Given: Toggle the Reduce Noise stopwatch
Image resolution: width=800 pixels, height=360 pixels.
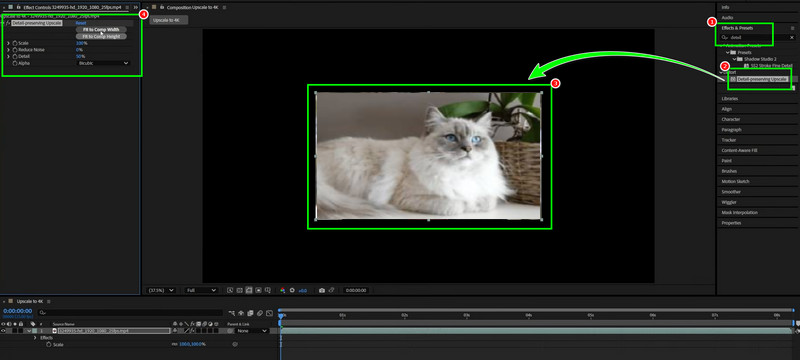Looking at the screenshot, I should pyautogui.click(x=15, y=50).
